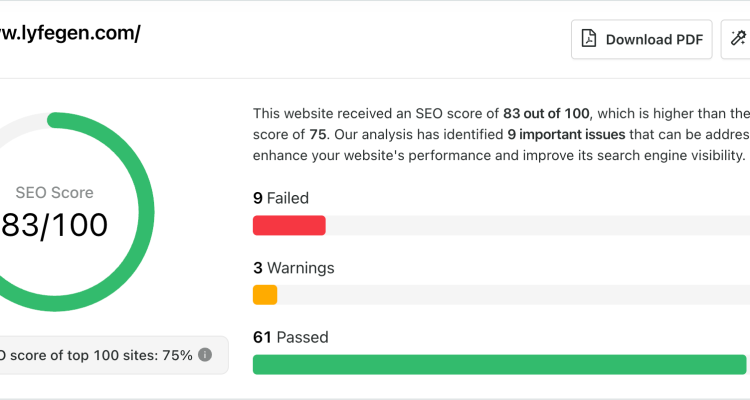Click the grey track of the Warnings bar
Viewport: 750px width, 400px height.
point(514,295)
